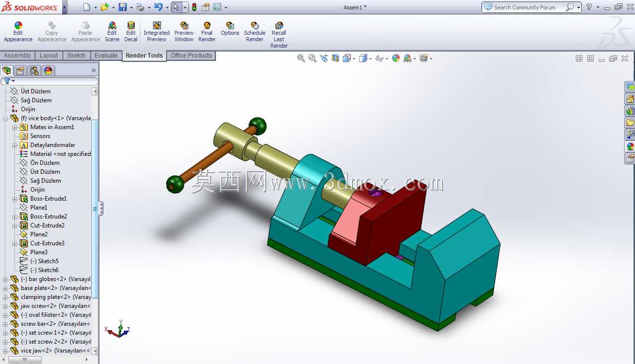Viewport: 635px width, 364px height.
Task: Open the FeatureManager design tree tab
Action: (6, 71)
